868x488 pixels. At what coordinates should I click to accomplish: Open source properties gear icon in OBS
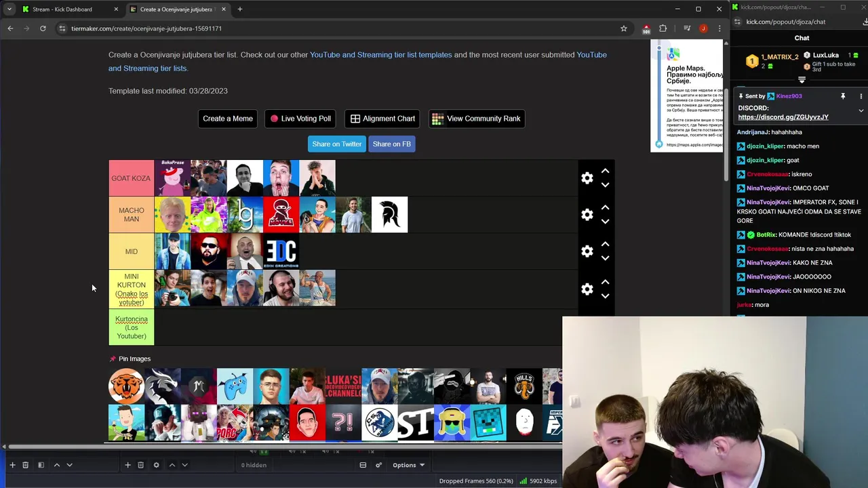pos(156,465)
